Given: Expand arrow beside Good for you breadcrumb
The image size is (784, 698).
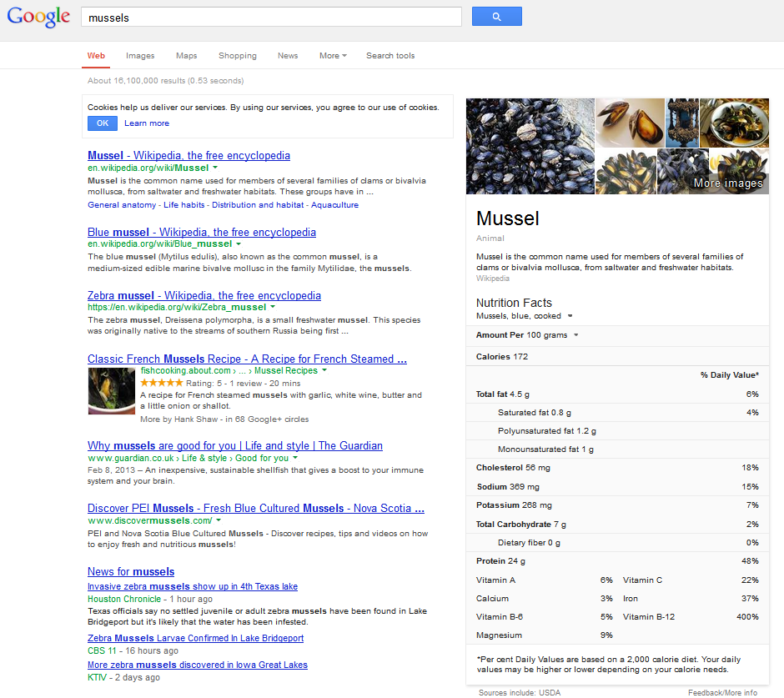Looking at the screenshot, I should [x=295, y=458].
